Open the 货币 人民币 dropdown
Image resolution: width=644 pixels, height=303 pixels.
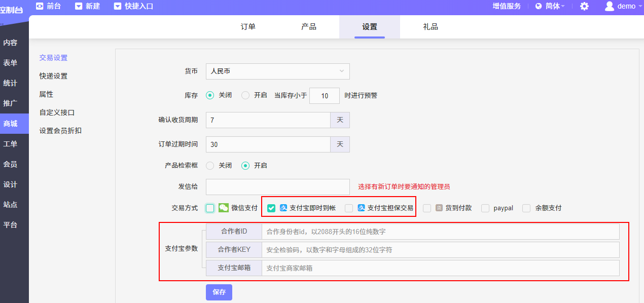coord(278,71)
